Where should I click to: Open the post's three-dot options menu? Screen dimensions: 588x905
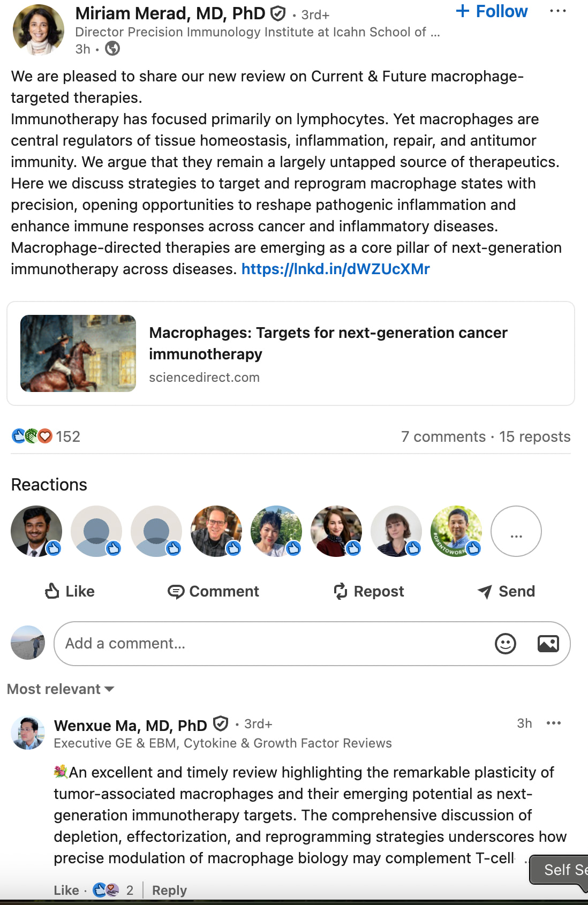557,11
